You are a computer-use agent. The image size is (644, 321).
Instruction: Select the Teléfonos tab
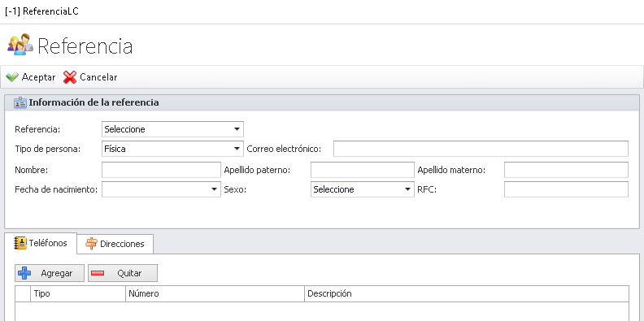point(41,244)
